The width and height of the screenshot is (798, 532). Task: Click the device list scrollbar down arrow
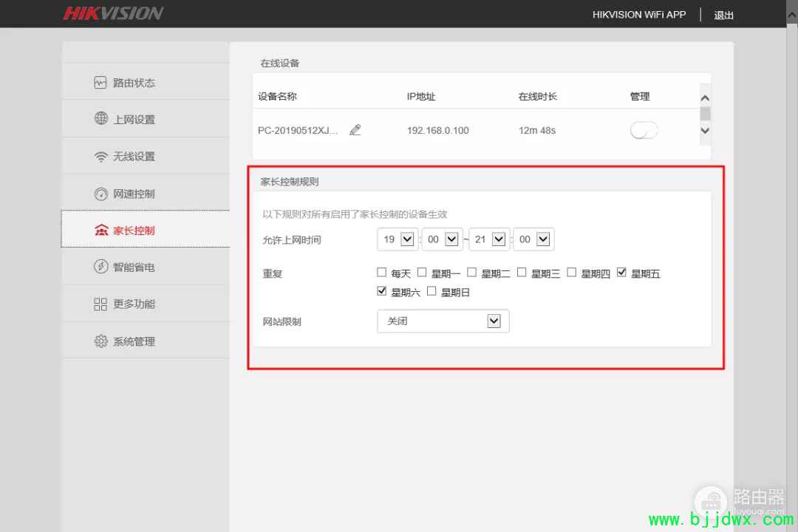[x=705, y=131]
